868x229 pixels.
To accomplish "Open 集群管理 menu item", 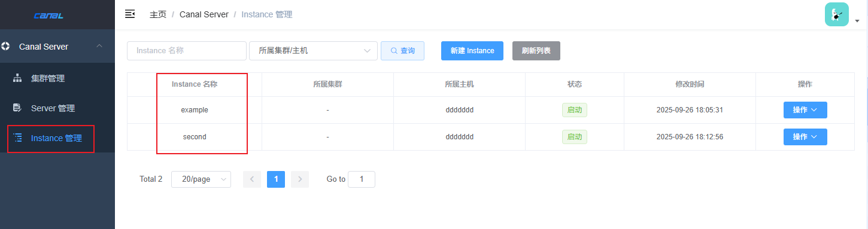I will [x=57, y=78].
